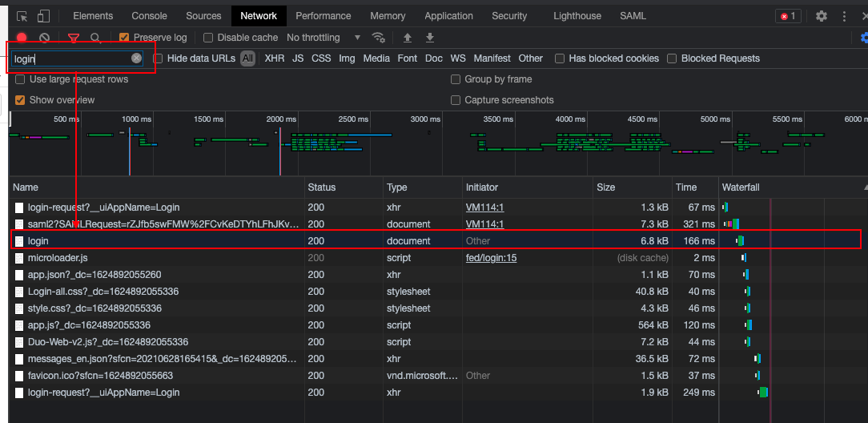Enable the Disable cache checkbox
Screen dimensions: 868x423
tap(208, 38)
